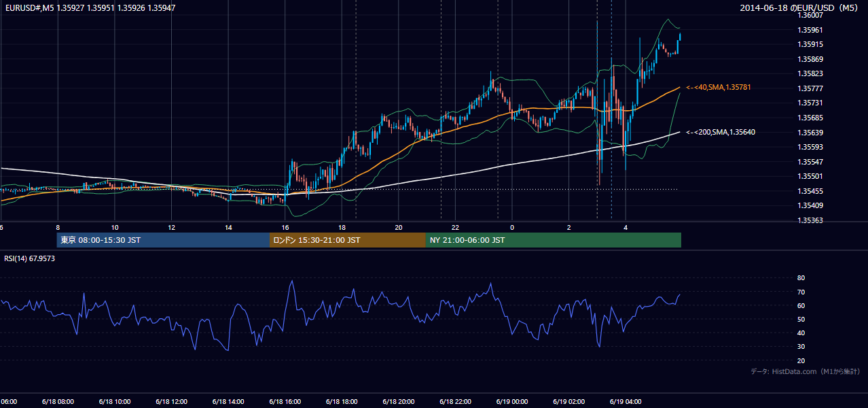Click the 6/18 12:00 time axis label
This screenshot has height=408, width=868.
pos(171,401)
